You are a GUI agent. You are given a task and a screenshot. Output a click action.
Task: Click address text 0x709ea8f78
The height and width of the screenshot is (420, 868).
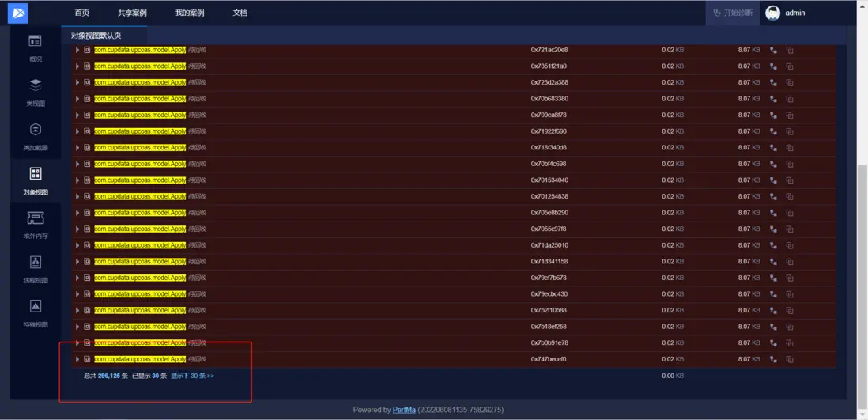coord(549,115)
